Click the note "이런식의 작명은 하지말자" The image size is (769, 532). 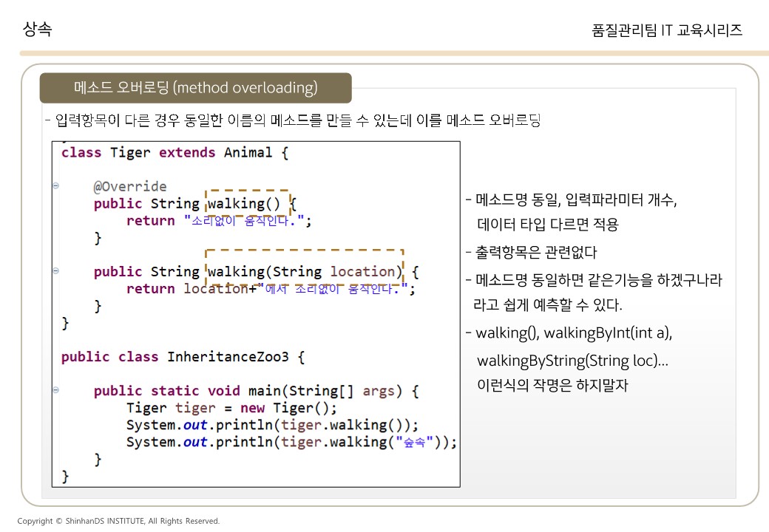coord(552,385)
